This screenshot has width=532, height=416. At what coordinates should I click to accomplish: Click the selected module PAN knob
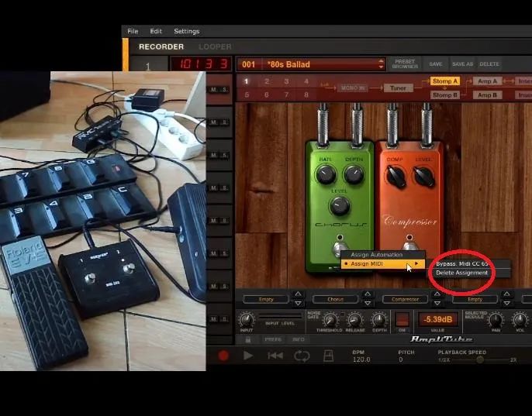[496, 320]
